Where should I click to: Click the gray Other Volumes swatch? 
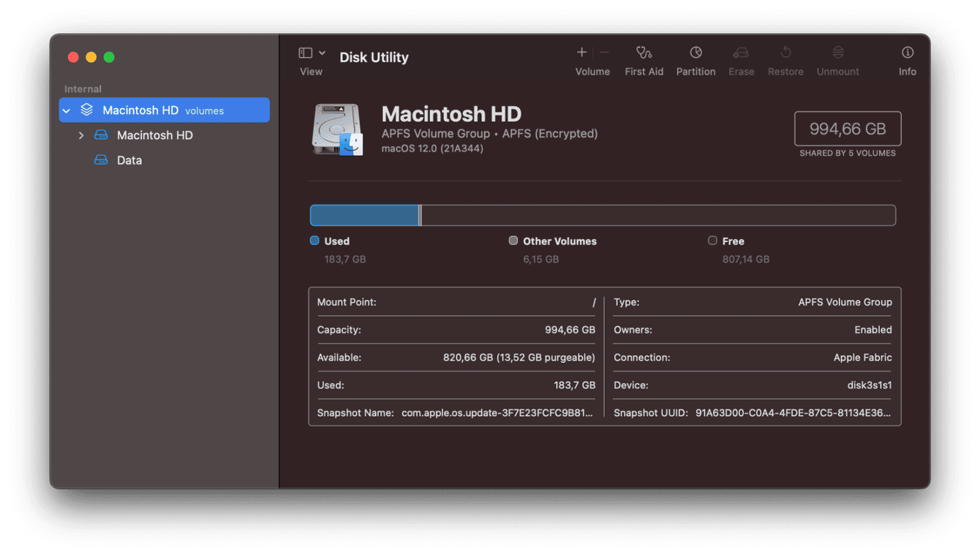pyautogui.click(x=513, y=241)
